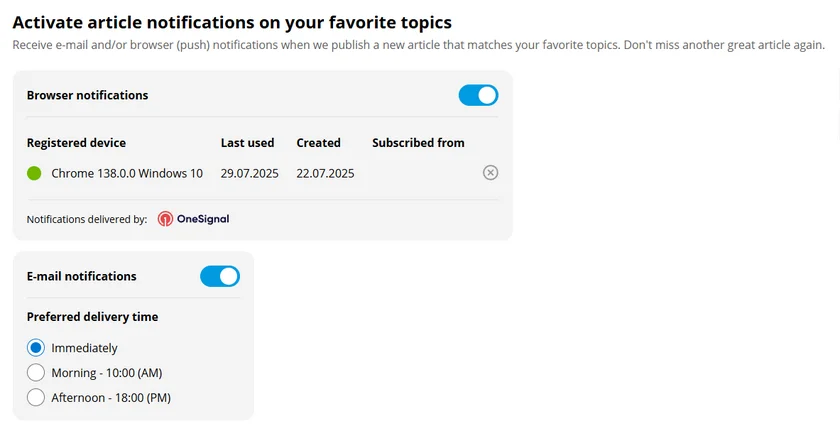840x434 pixels.
Task: Remove the registered Chrome device
Action: (x=490, y=173)
